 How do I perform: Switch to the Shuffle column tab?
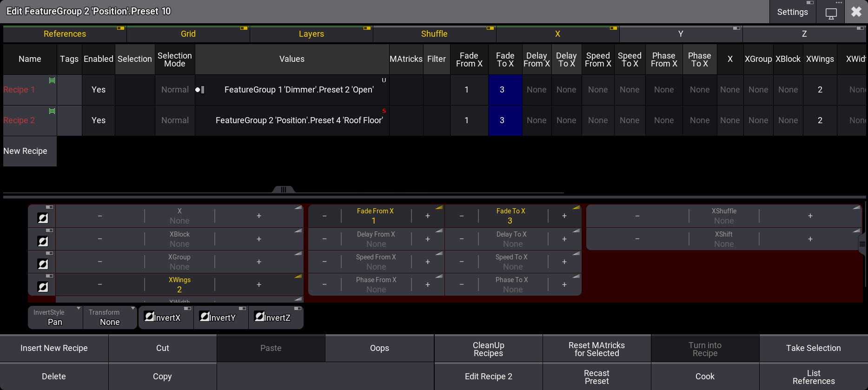(434, 34)
